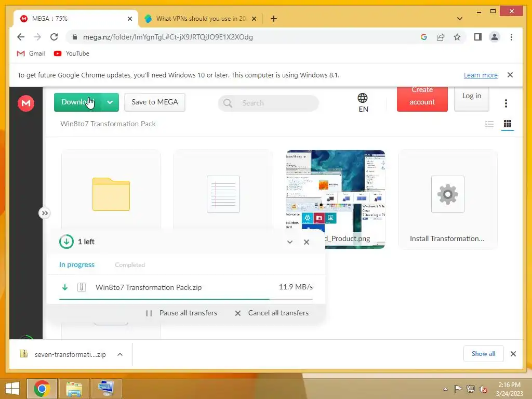Show hidden tray icons arrow
This screenshot has height=399, width=532.
pyautogui.click(x=445, y=389)
